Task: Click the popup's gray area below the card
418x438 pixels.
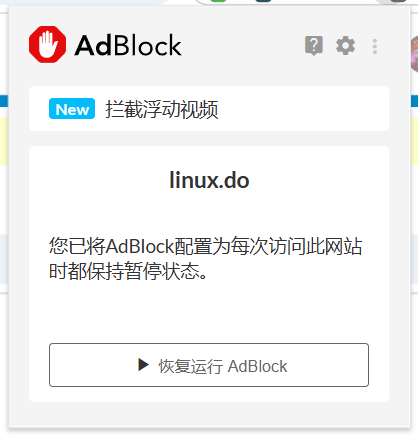Action: (x=209, y=414)
